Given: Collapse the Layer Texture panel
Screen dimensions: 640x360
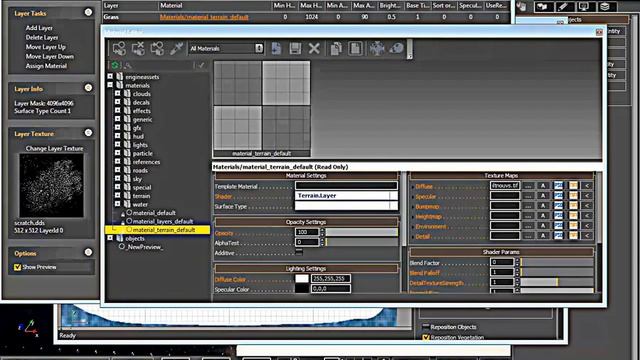Looking at the screenshot, I should (88, 133).
